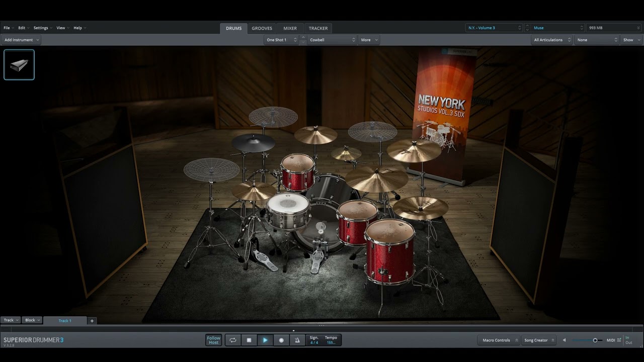Click the MIDI In/Out indicator
The image size is (644, 362).
(x=628, y=340)
